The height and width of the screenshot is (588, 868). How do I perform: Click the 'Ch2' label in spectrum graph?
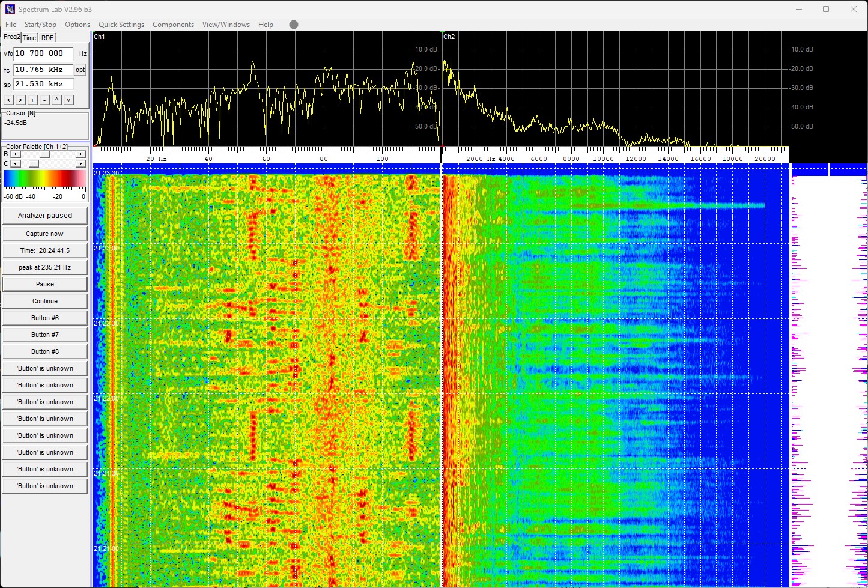(x=449, y=37)
